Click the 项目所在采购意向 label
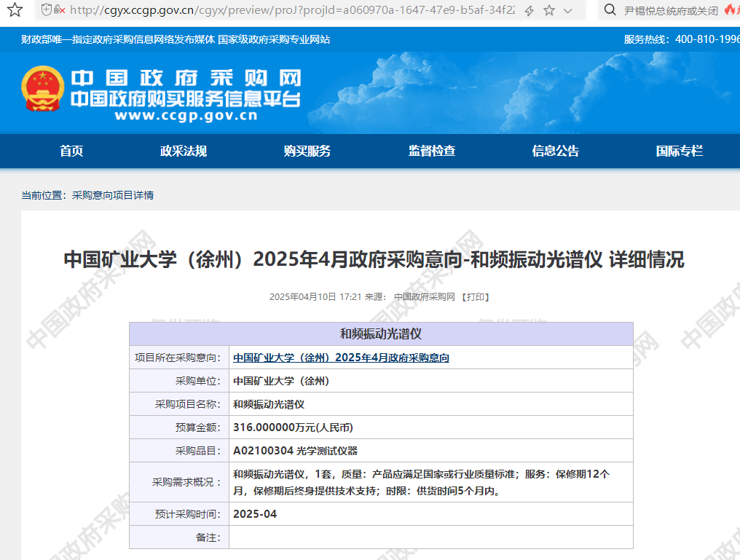The width and height of the screenshot is (740, 560). [x=178, y=358]
